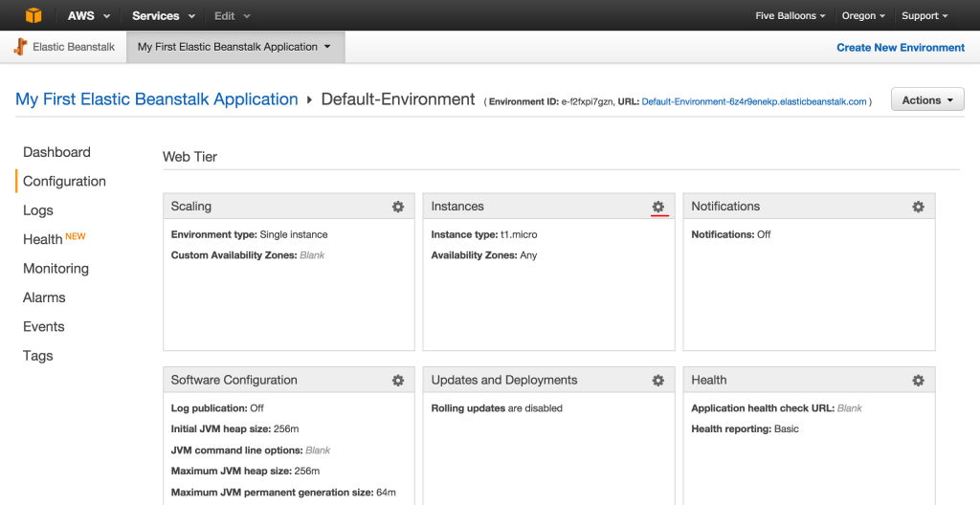Go to Dashboard in sidebar
This screenshot has height=505, width=980.
(x=56, y=152)
